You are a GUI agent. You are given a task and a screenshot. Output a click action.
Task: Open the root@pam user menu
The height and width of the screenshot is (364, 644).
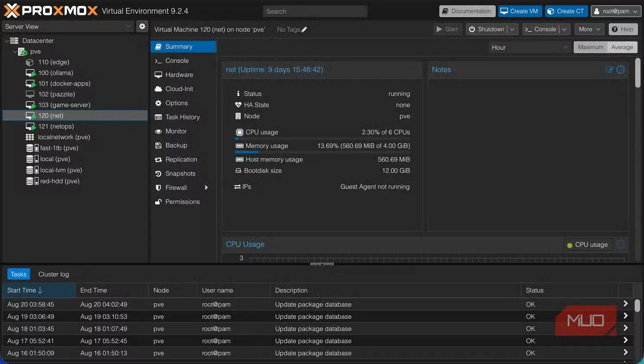(x=616, y=11)
